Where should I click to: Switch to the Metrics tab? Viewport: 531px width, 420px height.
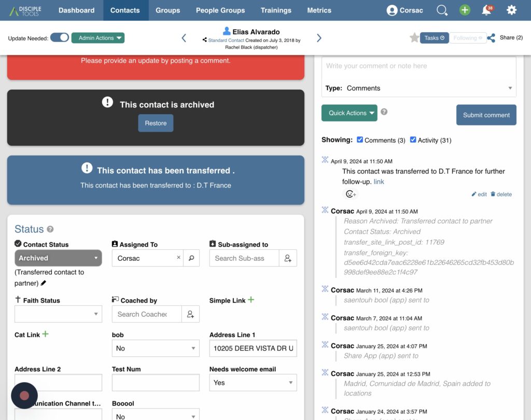319,10
